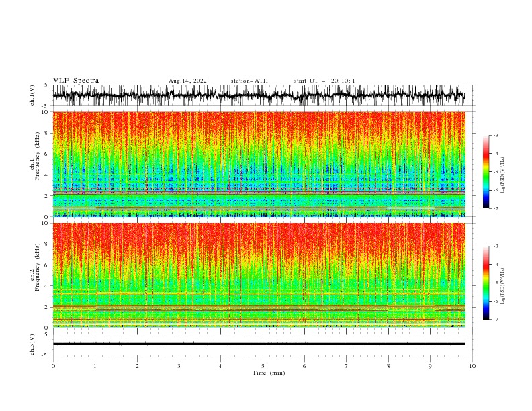This screenshot has height=411, width=532.
Task: Click time axis tick label "7"
Action: [347, 366]
